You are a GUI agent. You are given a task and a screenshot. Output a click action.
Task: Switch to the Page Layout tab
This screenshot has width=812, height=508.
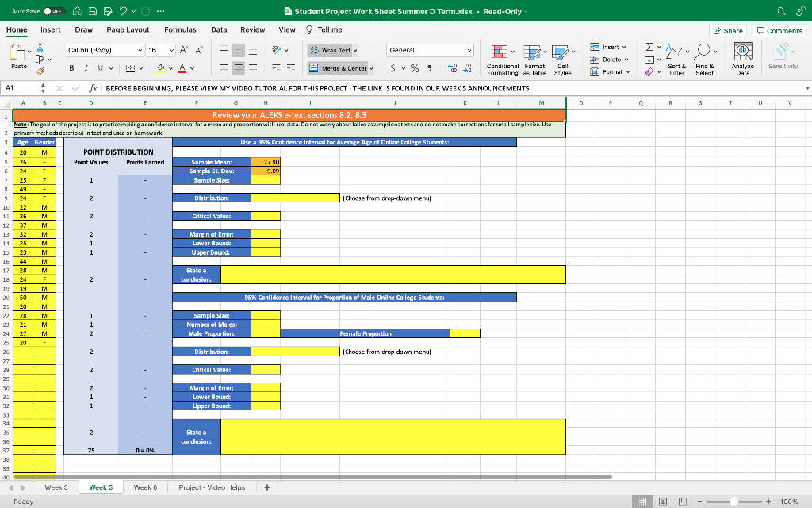click(x=128, y=29)
